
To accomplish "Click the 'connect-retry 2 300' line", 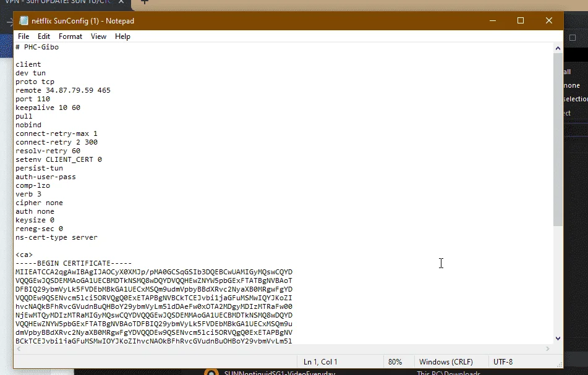I will pyautogui.click(x=57, y=142).
